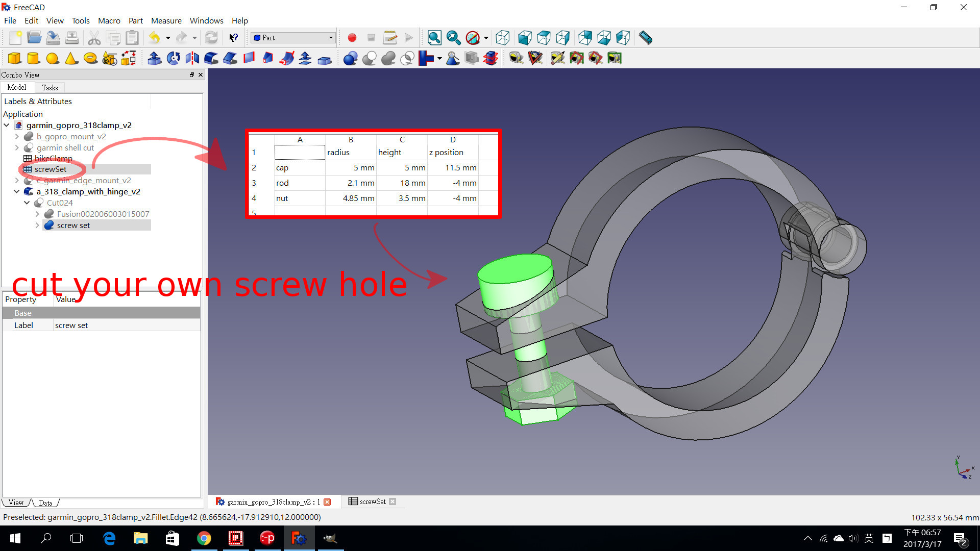Screen dimensions: 980x551
Task: Open the Macros dialog notepad icon
Action: pos(390,38)
